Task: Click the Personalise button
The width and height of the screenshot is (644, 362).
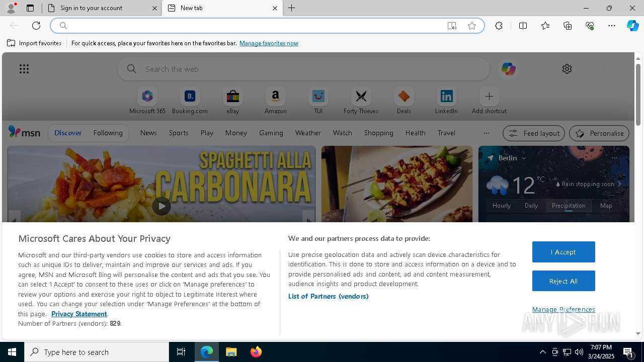Action: pos(599,133)
